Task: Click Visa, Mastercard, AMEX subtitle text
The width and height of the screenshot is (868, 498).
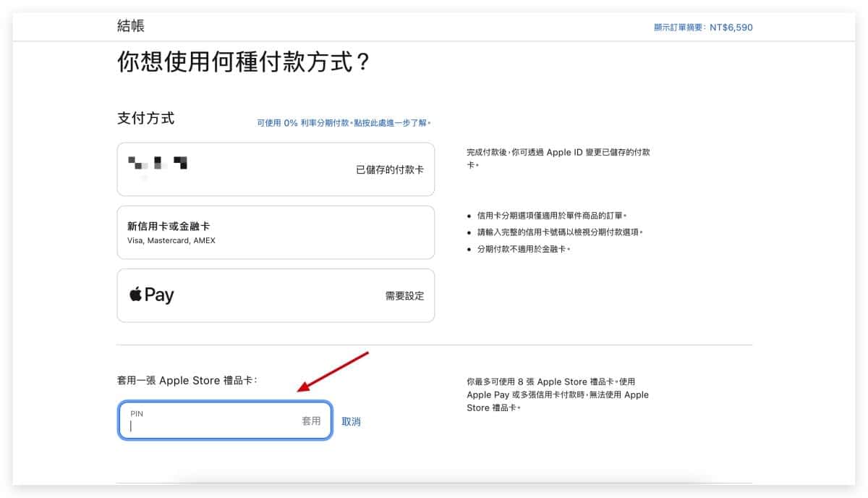Action: tap(171, 240)
